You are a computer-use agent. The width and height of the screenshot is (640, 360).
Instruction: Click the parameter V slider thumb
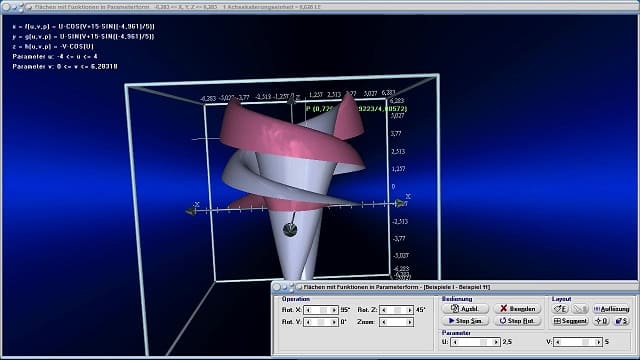(x=586, y=342)
